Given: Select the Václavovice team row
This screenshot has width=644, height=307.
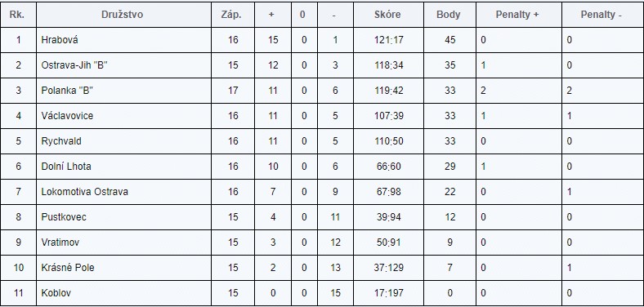Looking at the screenshot, I should (322, 116).
